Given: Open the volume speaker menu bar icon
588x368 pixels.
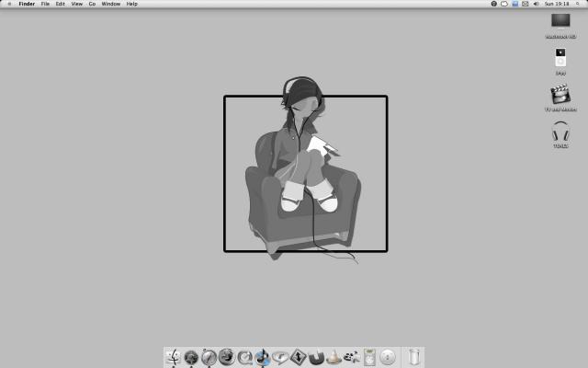Looking at the screenshot, I should click(537, 4).
